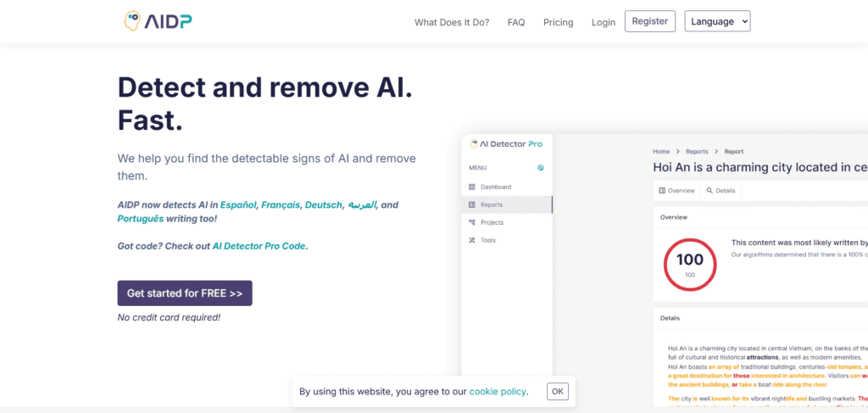Select Tools in preview sidebar
The image size is (868, 413).
click(507, 240)
